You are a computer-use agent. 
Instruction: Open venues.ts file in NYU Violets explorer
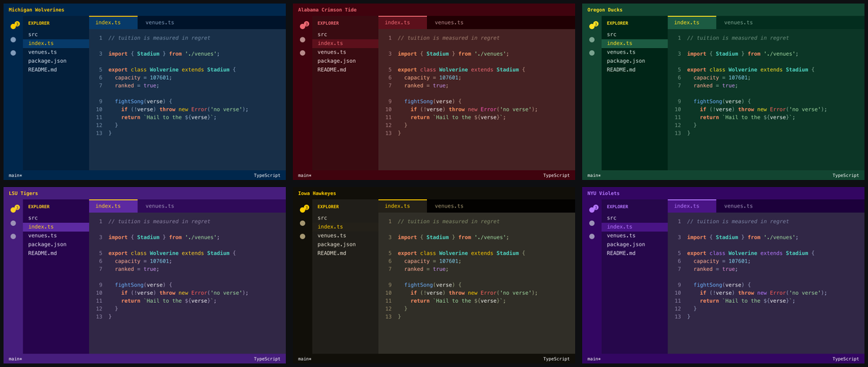[x=634, y=236]
